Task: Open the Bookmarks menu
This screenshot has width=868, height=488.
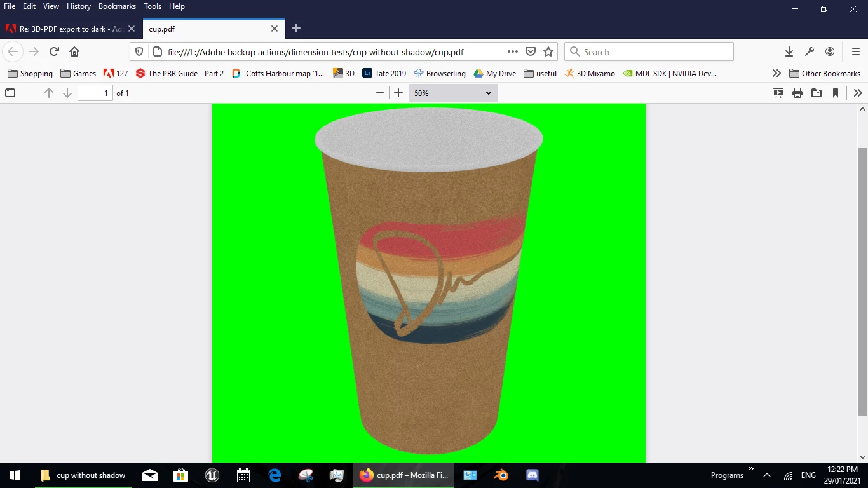Action: [117, 6]
